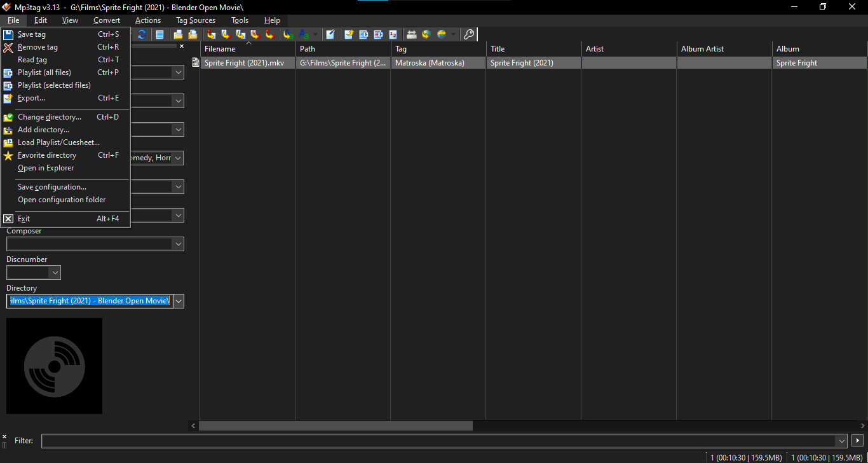868x463 pixels.
Task: Choose Export... from the File menu
Action: tap(65, 98)
